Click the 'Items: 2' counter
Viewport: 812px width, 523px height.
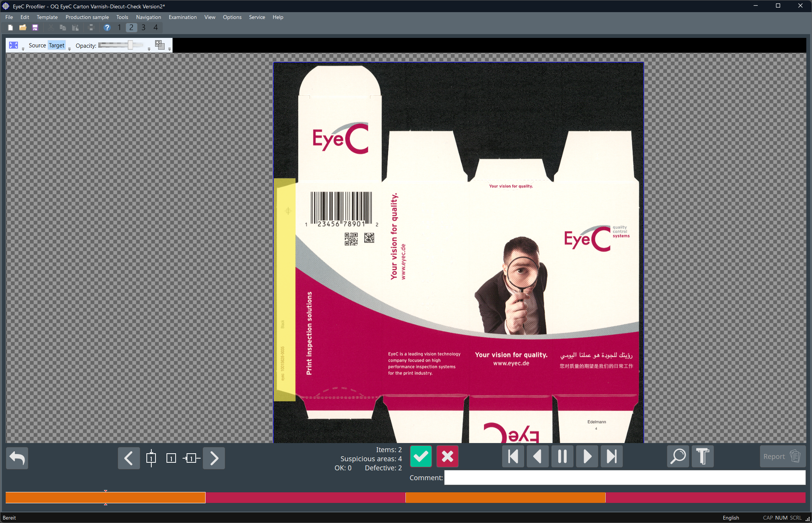tap(389, 449)
